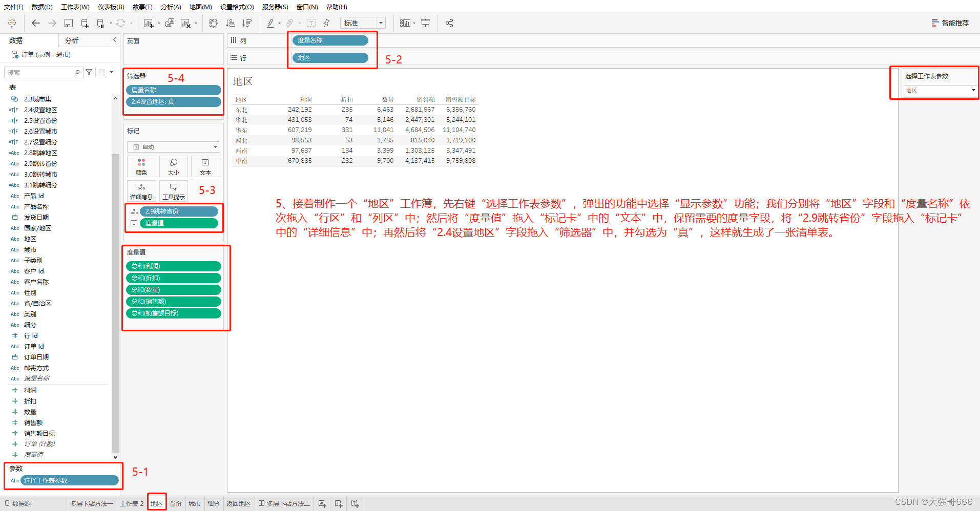980x511 pixels.
Task: Click the 2.4设置地区: 真 filter pill
Action: coord(174,102)
